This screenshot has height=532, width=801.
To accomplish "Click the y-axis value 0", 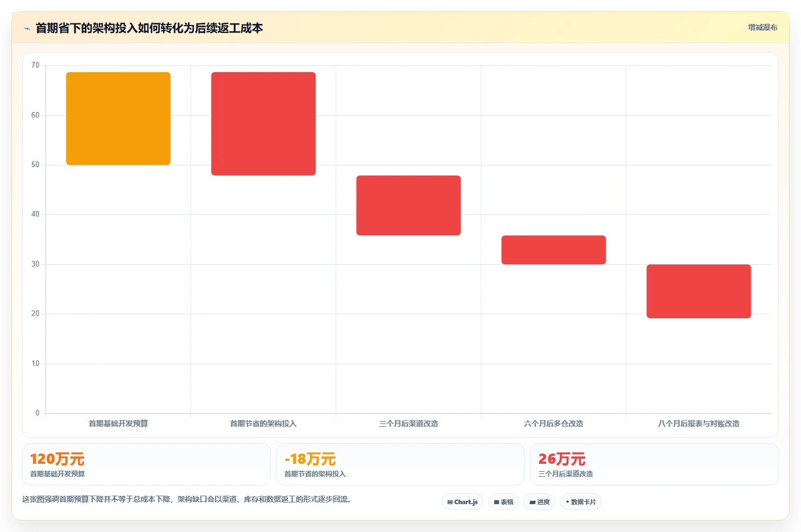I will coord(38,413).
